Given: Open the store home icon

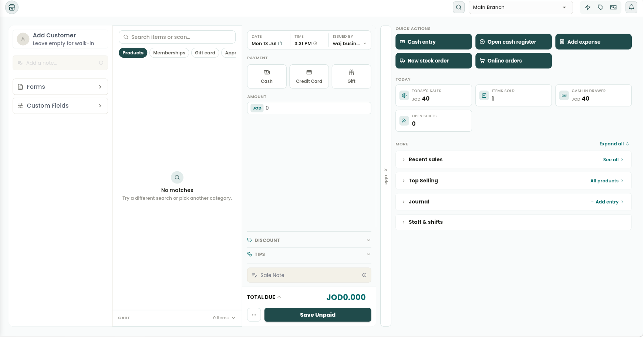Looking at the screenshot, I should click(x=12, y=7).
